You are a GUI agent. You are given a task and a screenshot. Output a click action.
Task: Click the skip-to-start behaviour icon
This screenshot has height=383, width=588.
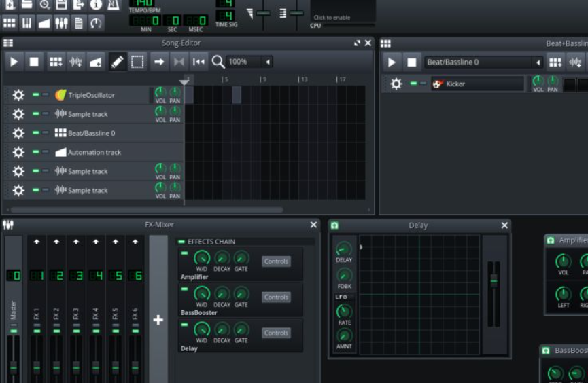[198, 62]
